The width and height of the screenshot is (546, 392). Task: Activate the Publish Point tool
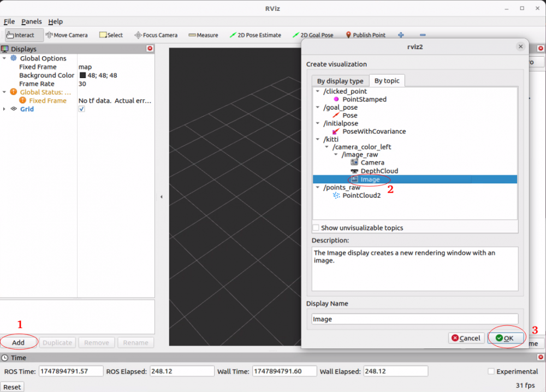click(365, 34)
